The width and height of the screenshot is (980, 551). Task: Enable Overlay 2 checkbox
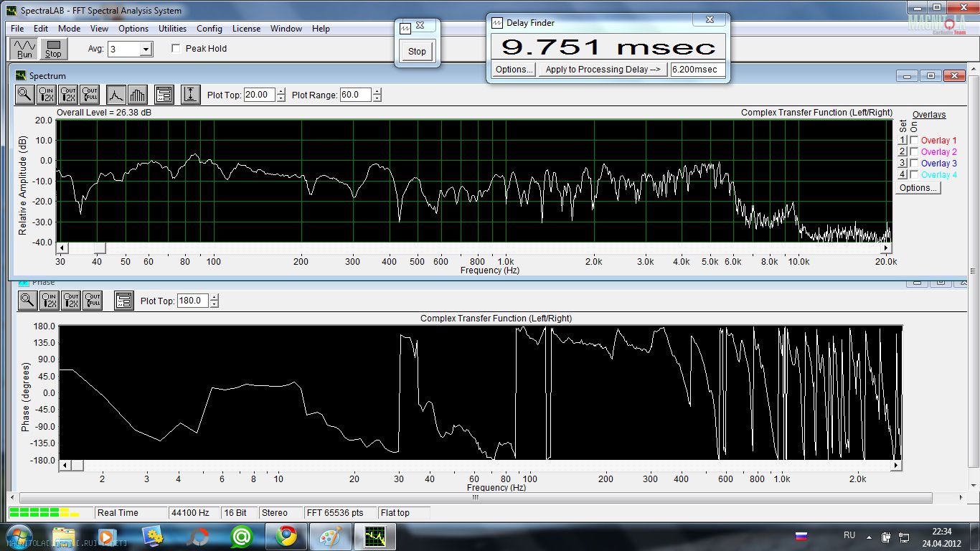pyautogui.click(x=914, y=152)
